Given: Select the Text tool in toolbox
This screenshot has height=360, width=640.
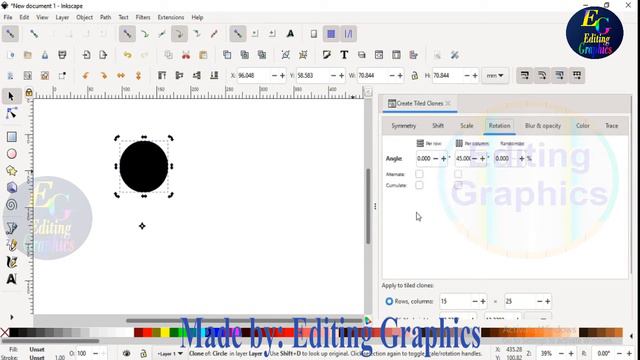Looking at the screenshot, I should pos(11,279).
